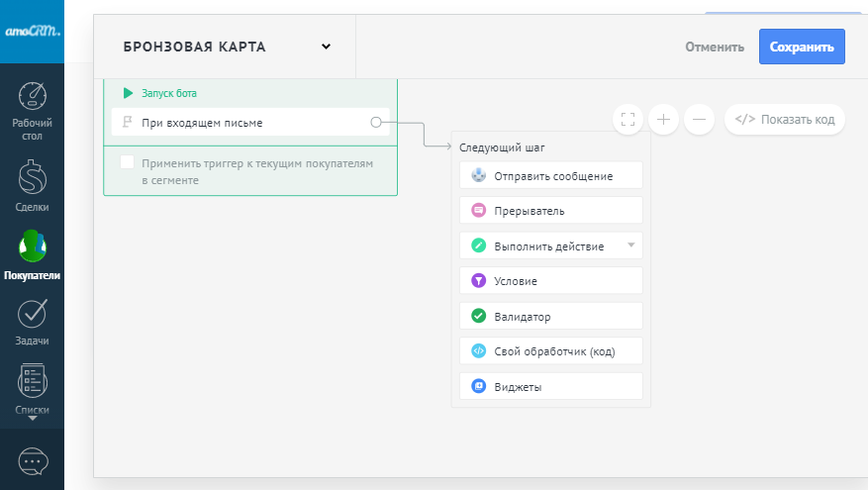Expand the arrow below Списки
The height and width of the screenshot is (490, 868).
point(33,419)
